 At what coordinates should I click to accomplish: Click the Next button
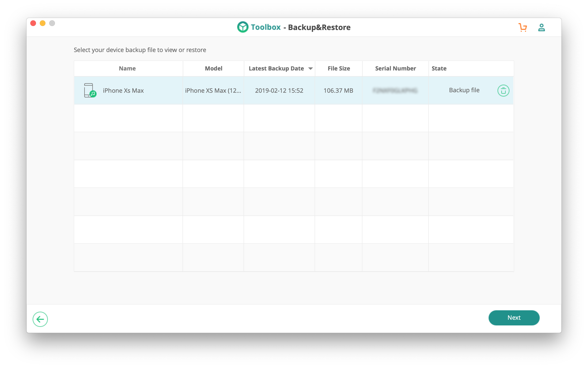click(x=514, y=317)
